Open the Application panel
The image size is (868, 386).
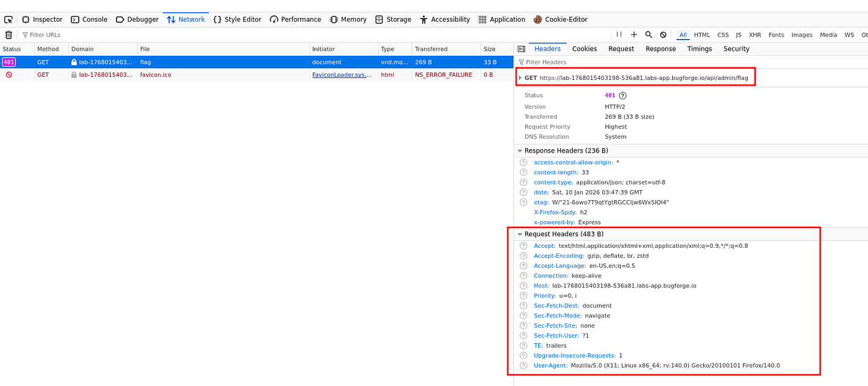pos(502,19)
